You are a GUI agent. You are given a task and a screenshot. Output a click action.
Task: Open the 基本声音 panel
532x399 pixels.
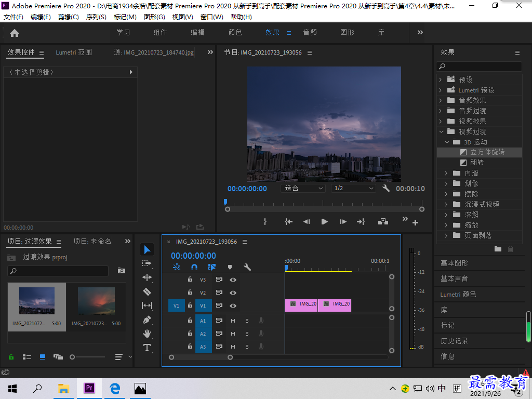[x=454, y=278]
